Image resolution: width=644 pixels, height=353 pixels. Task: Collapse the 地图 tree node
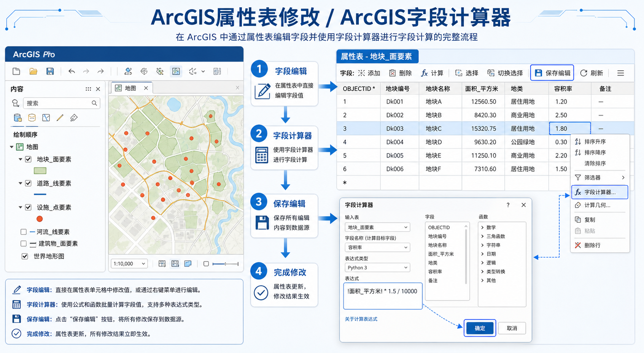(12, 147)
